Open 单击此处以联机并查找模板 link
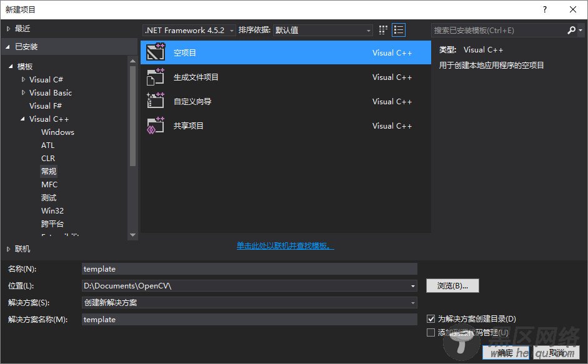This screenshot has width=588, height=364. pyautogui.click(x=285, y=245)
